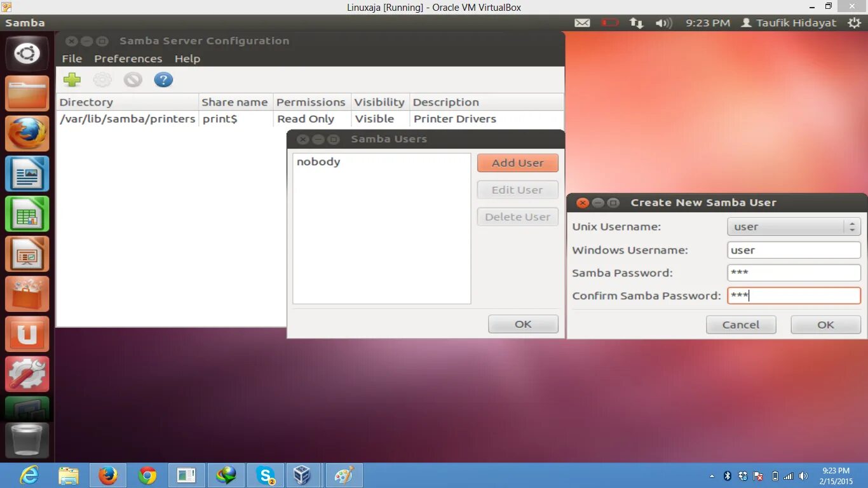Click the greyed-out delete share icon
This screenshot has width=868, height=488.
click(133, 79)
